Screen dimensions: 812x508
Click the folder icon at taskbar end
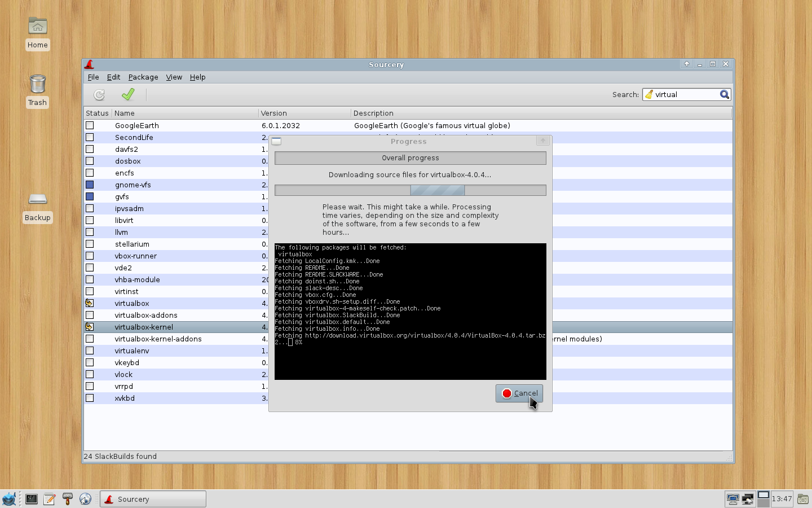(803, 499)
